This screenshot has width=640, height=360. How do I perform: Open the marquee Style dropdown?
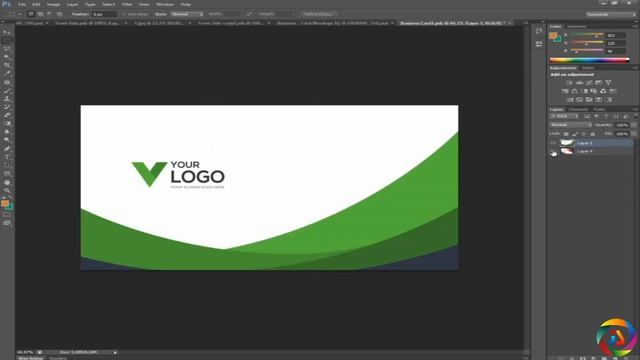tap(187, 14)
